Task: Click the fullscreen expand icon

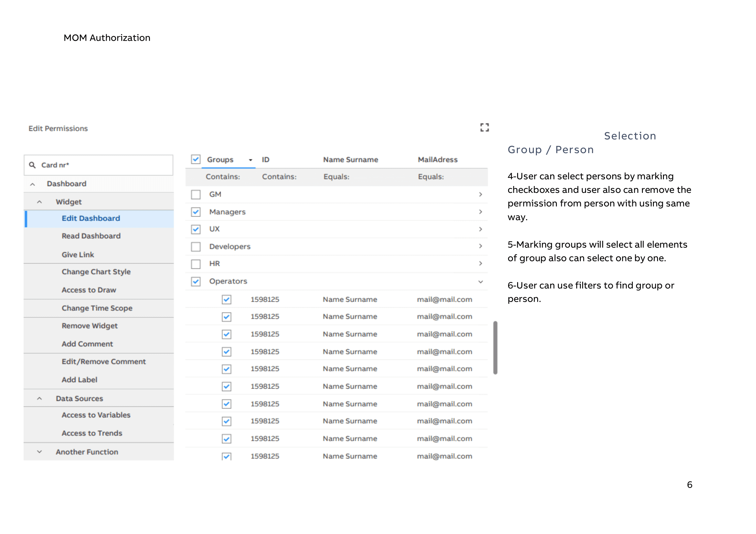Action: tap(484, 127)
